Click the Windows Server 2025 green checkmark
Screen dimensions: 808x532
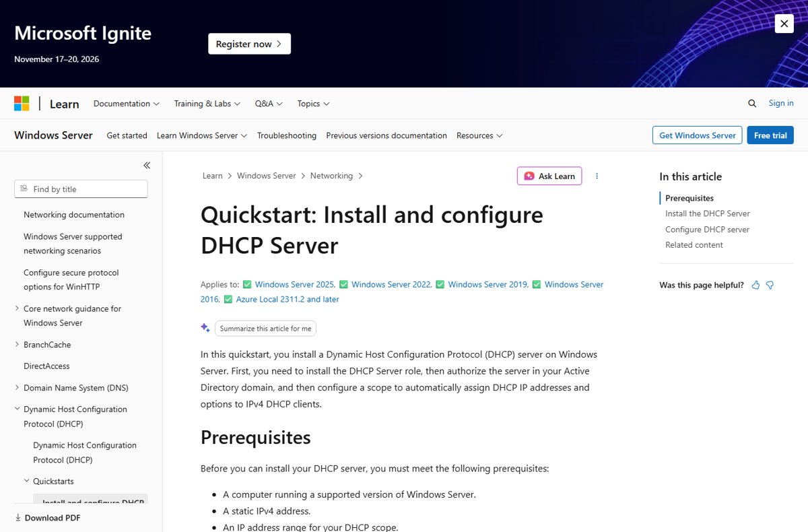[247, 285]
